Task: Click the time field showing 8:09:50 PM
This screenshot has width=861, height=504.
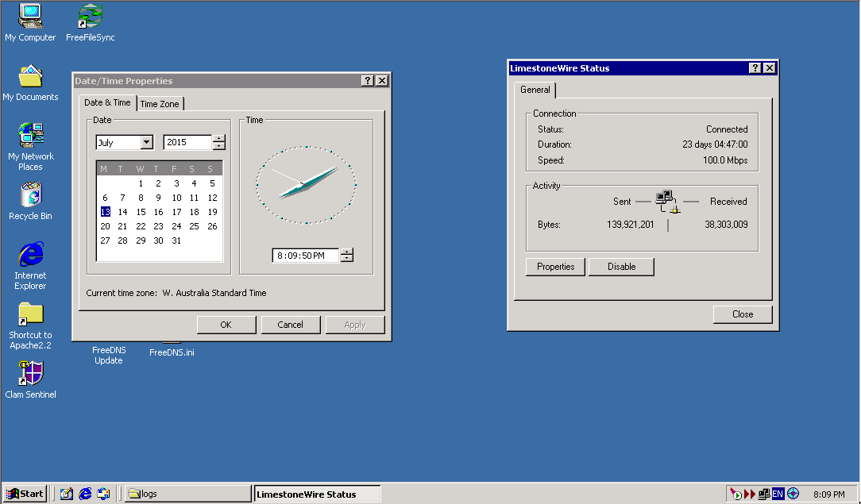Action: (306, 256)
